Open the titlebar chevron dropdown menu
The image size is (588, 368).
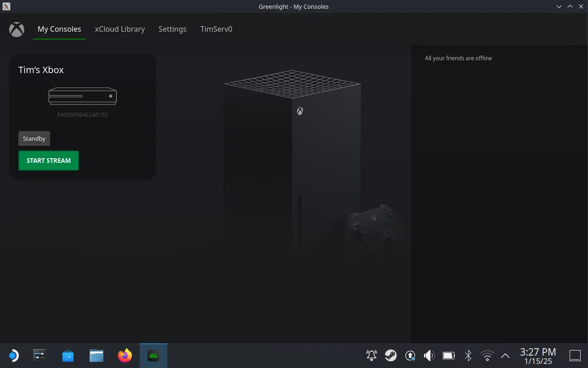(x=559, y=6)
